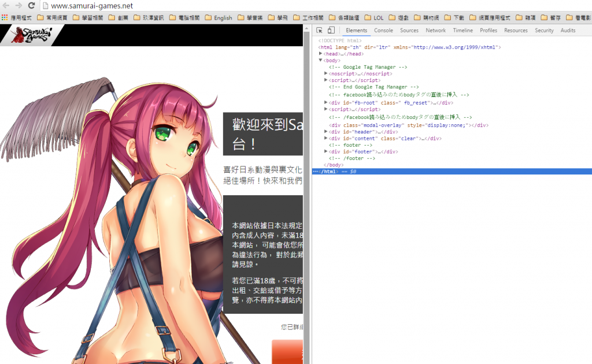The image size is (592, 364).
Task: Expand the script node below noscript
Action: pyautogui.click(x=326, y=80)
